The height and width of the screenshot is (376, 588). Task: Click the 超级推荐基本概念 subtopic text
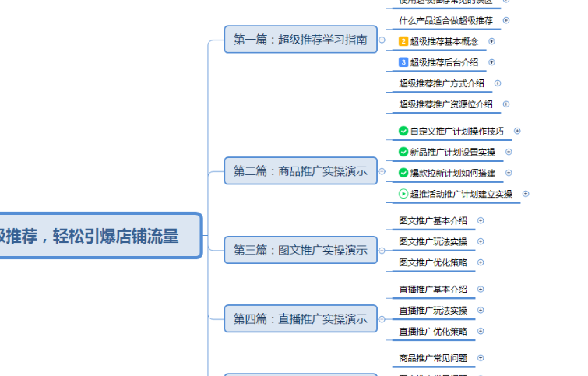pos(445,41)
